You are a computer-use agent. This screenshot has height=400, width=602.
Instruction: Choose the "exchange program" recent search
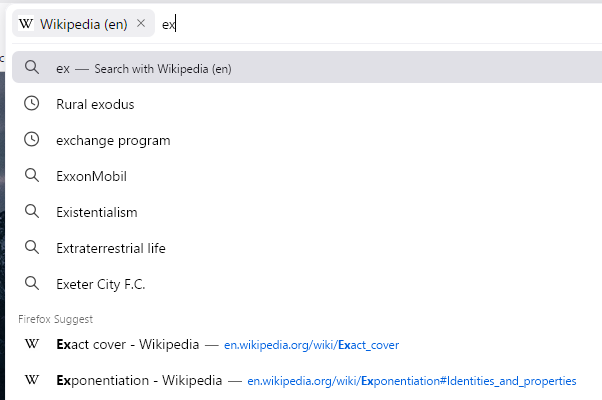(x=113, y=140)
